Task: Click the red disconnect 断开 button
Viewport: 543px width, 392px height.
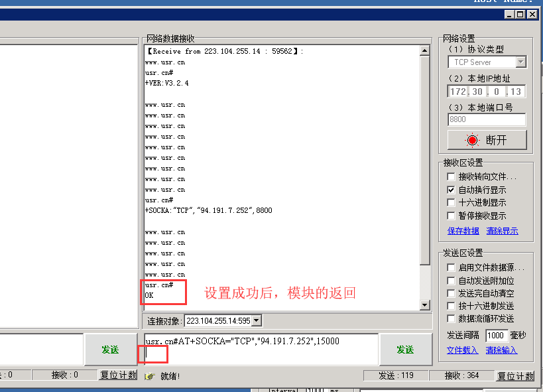Action: click(x=487, y=140)
